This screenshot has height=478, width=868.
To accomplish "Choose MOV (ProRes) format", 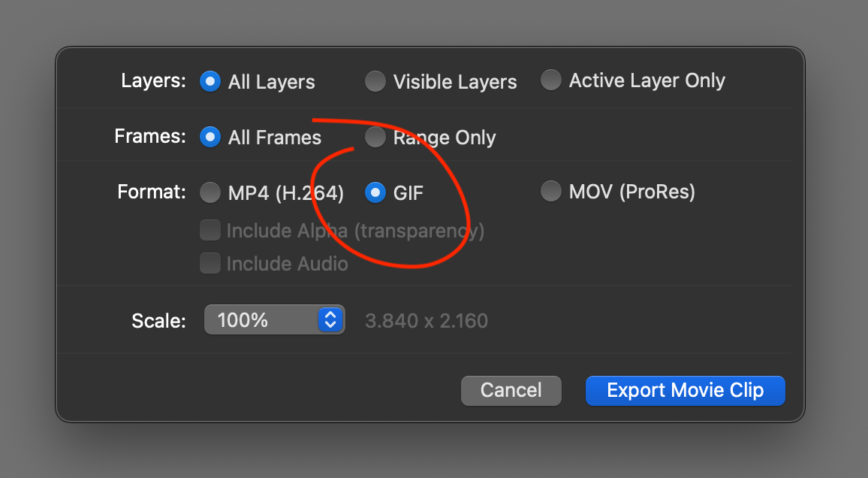I will coord(551,191).
